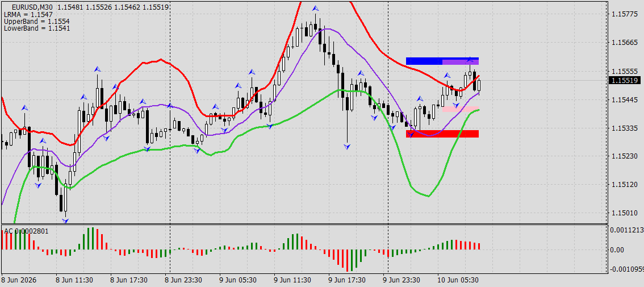Screen dimensions: 644x287
Task: Click the deepest red bar of the AC histogram
Action: click(x=348, y=260)
